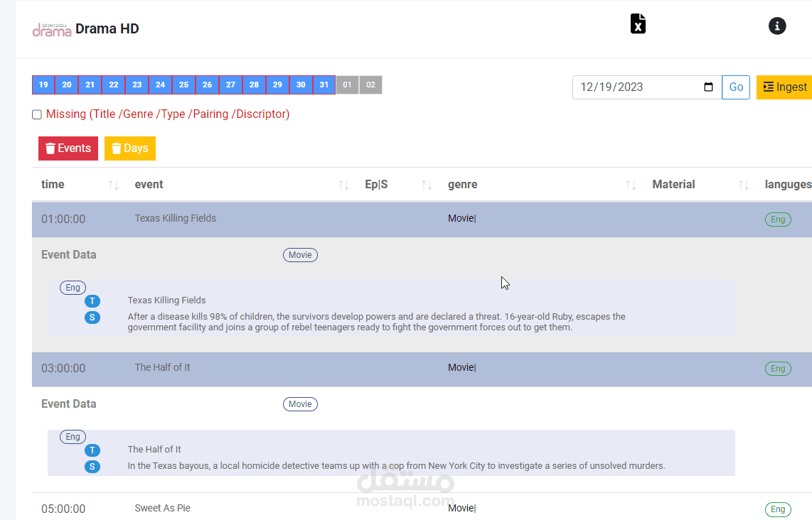Screen dimensions: 812x520
Task: Click the T title icon for The Half of It
Action: (x=92, y=450)
